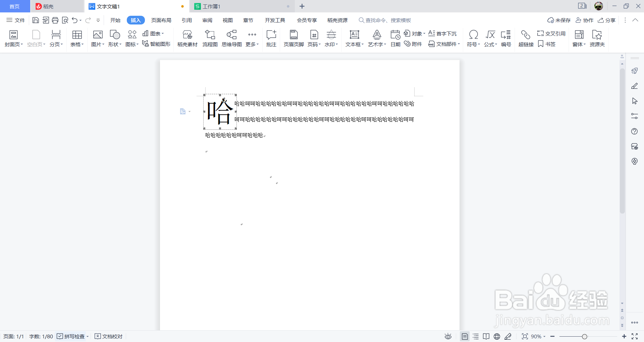Screen dimensions: 644x342
Task: Apply drop cap (首字下沉)
Action: [442, 34]
